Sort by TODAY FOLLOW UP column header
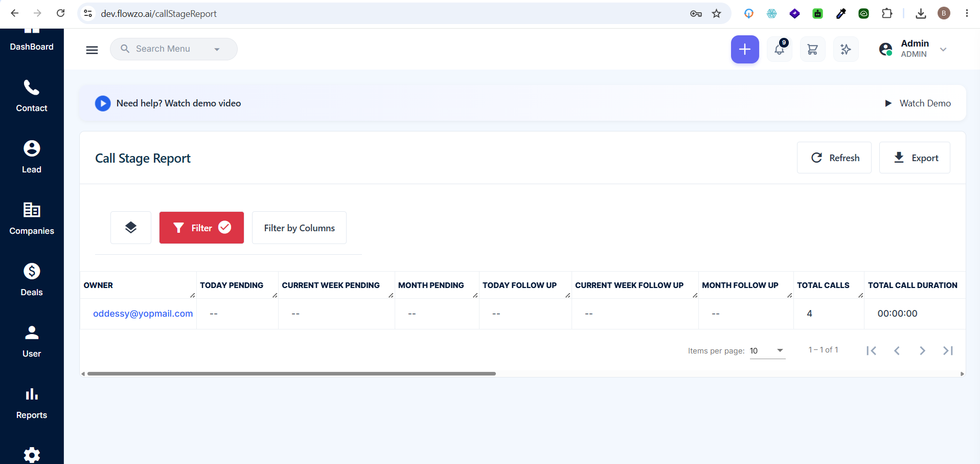Viewport: 980px width, 464px height. [x=519, y=285]
